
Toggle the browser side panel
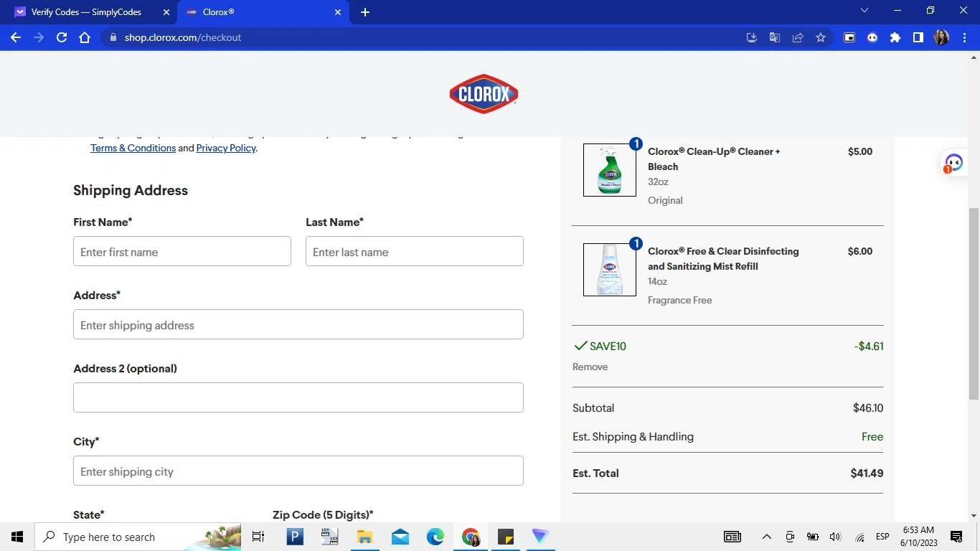pos(918,37)
